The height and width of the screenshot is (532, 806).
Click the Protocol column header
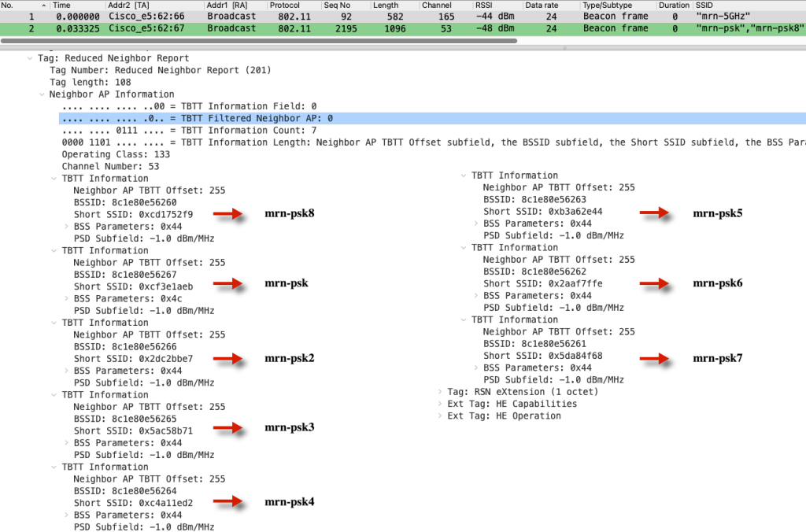(x=284, y=5)
